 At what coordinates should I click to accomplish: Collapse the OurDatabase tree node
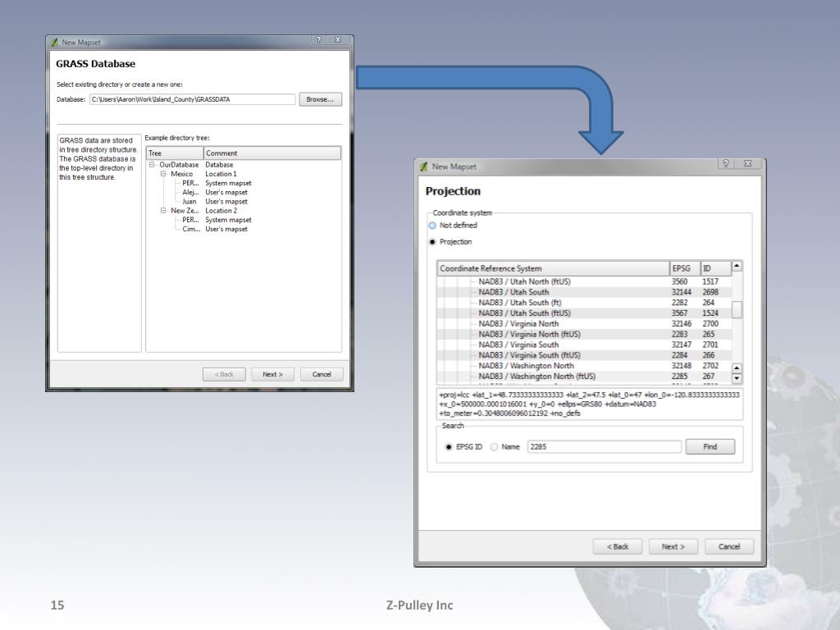pyautogui.click(x=152, y=165)
